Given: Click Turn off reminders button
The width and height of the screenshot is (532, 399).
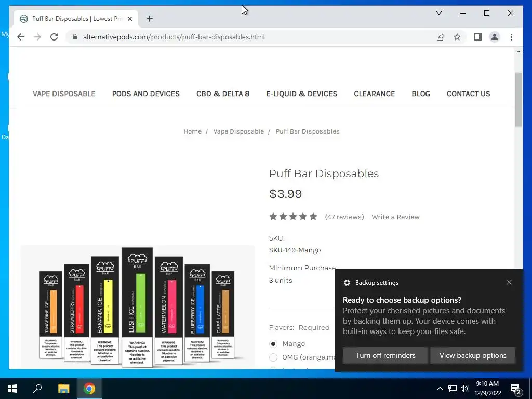Looking at the screenshot, I should [x=385, y=355].
